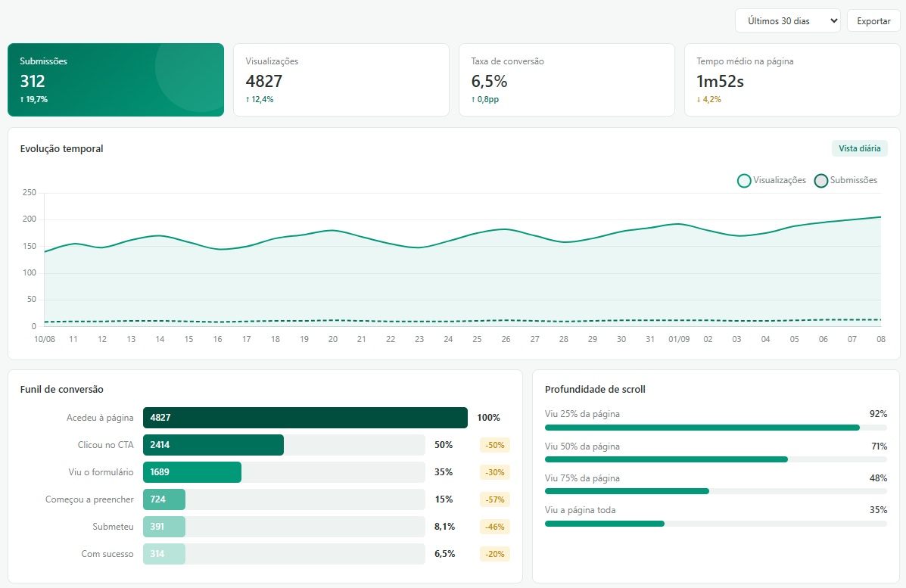Click the -50% drop-off badge for CTA

[x=494, y=445]
